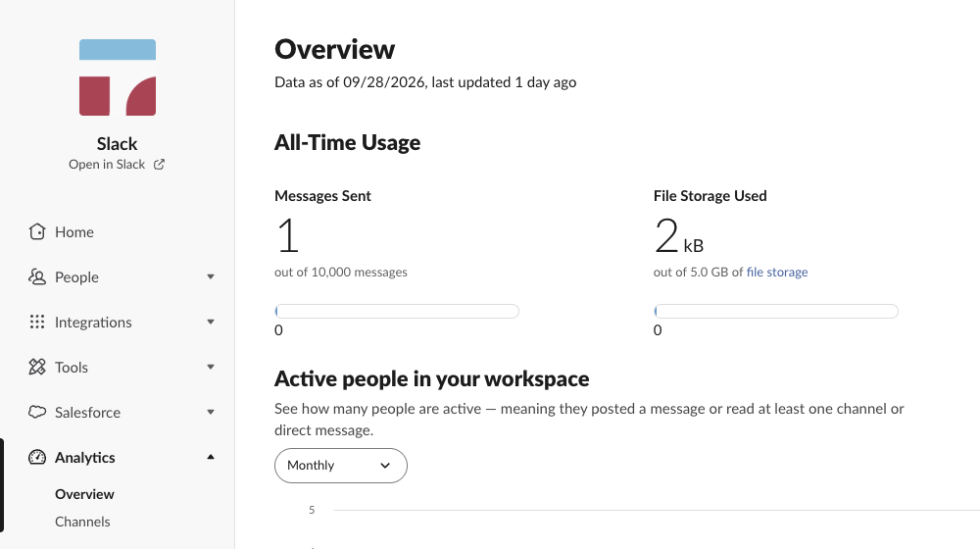Click the Salesforce cloud icon
This screenshot has height=549, width=980.
click(x=37, y=412)
